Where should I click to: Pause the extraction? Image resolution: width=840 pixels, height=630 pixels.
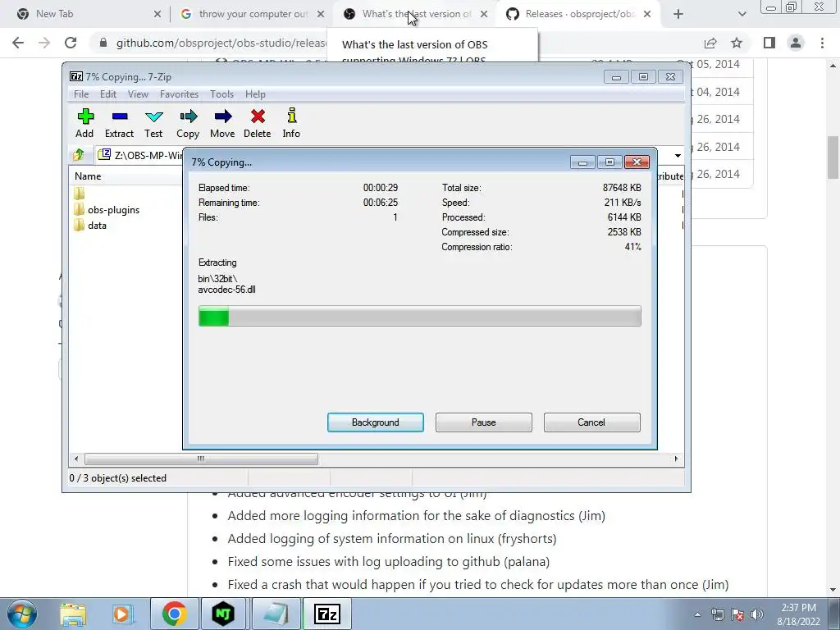(484, 422)
